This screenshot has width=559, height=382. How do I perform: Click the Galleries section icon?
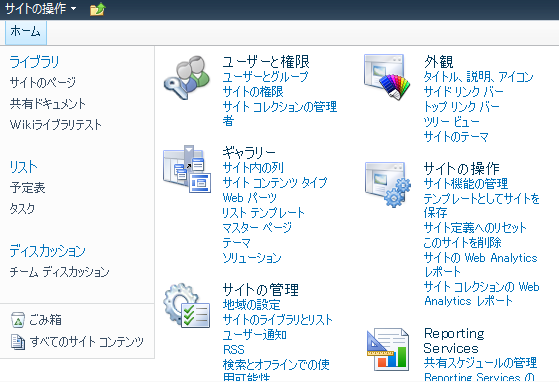pyautogui.click(x=187, y=169)
